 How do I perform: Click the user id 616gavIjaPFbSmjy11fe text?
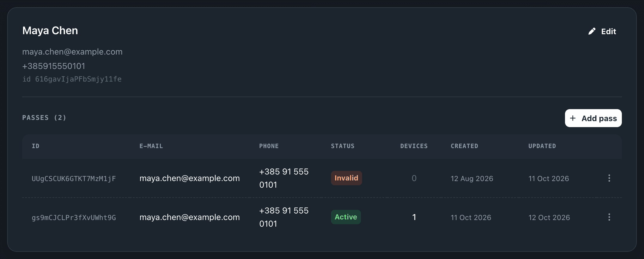(78, 79)
